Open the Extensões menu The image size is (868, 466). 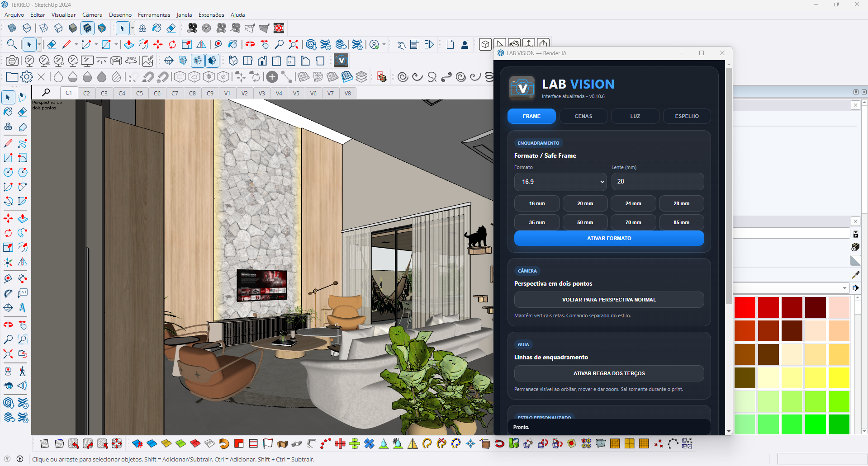(211, 15)
